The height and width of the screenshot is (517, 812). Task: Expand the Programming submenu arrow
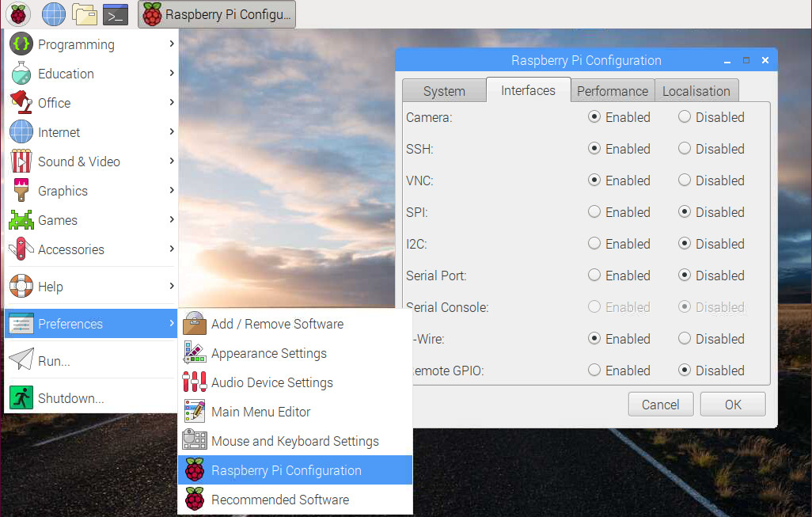tap(172, 44)
